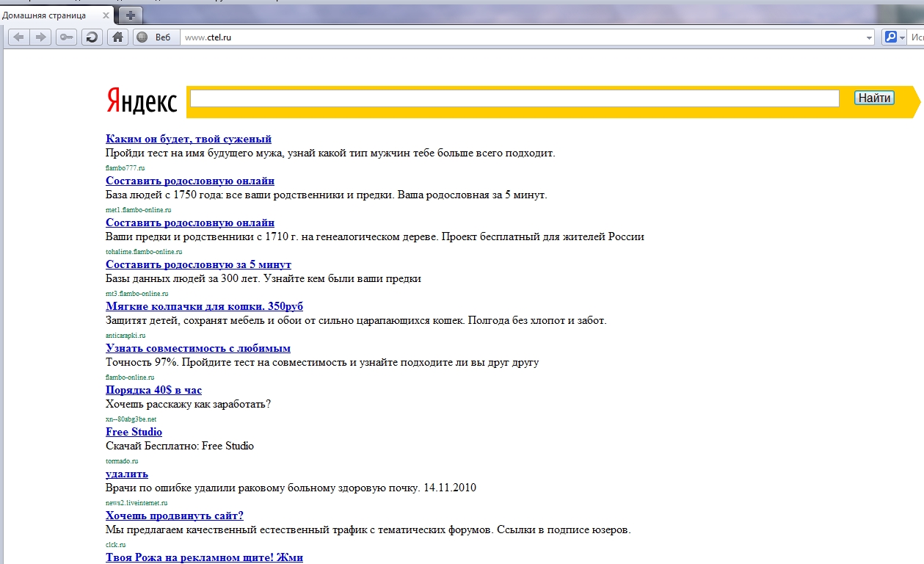The height and width of the screenshot is (564, 924).
Task: Click the anticarapki.ru domain text
Action: tap(125, 336)
